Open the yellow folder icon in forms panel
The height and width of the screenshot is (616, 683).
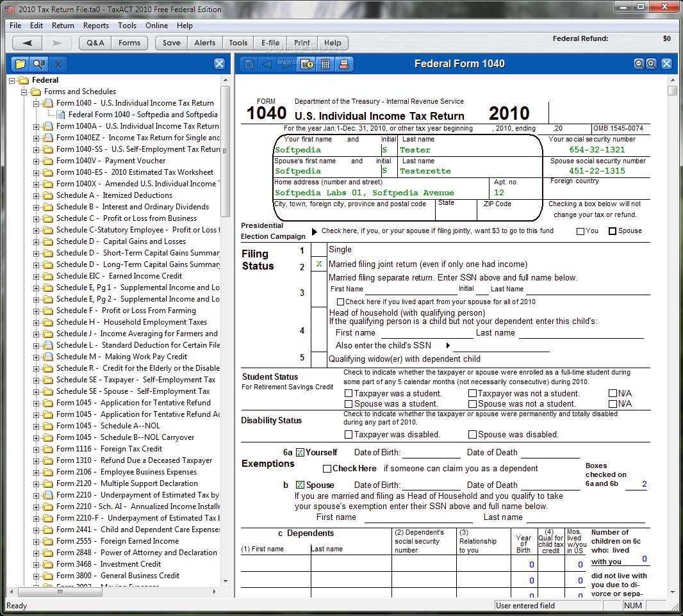[21, 64]
